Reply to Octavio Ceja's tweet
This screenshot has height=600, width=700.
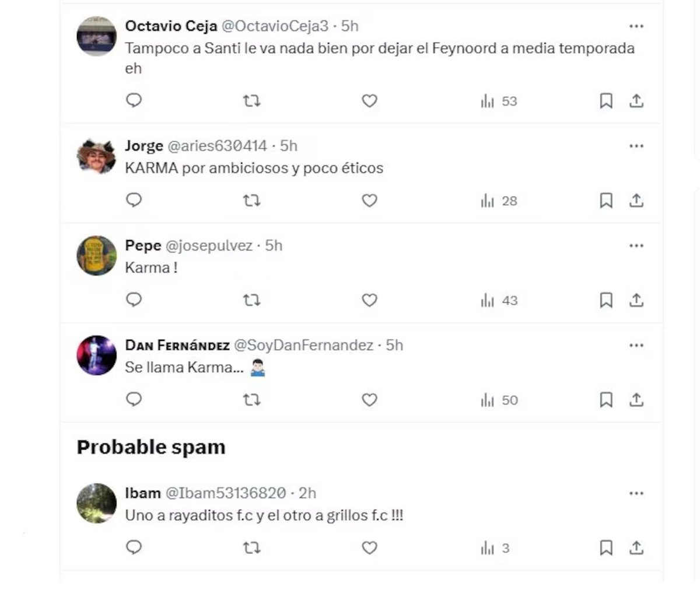pyautogui.click(x=134, y=101)
